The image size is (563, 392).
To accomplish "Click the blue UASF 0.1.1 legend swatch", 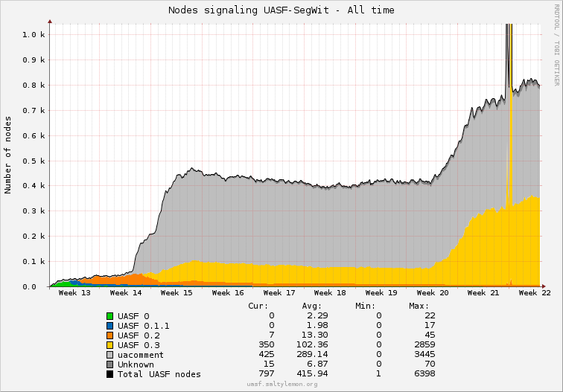I will click(x=110, y=326).
